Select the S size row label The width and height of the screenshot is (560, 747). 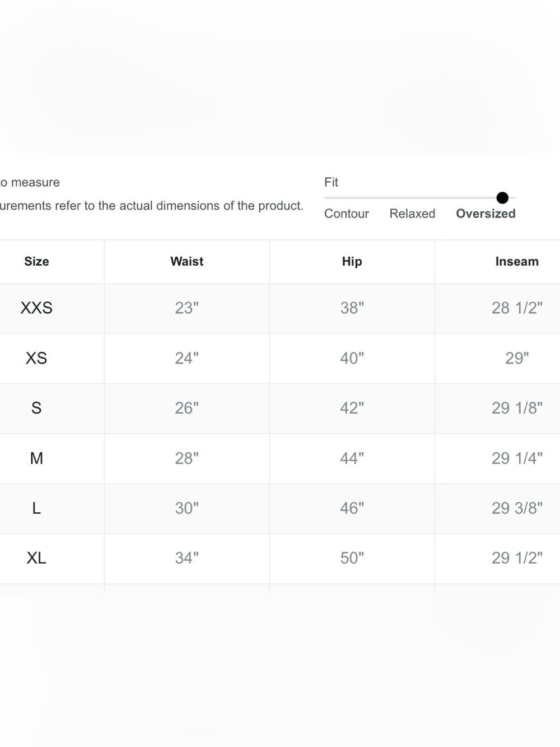click(36, 408)
